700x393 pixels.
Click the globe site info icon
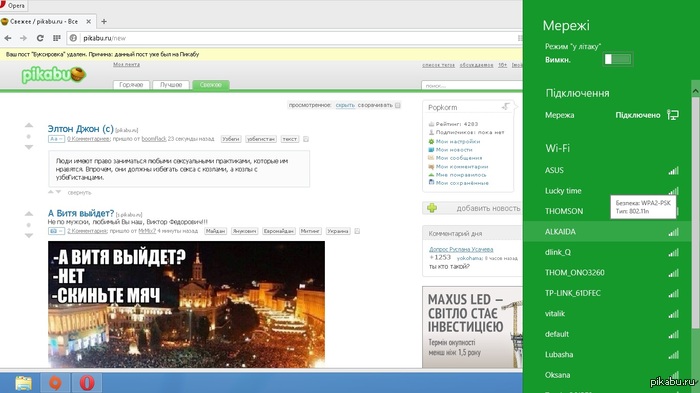(73, 38)
